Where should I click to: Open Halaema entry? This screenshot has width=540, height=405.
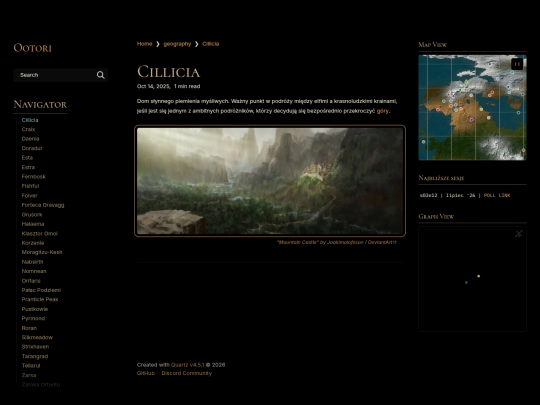tap(33, 224)
